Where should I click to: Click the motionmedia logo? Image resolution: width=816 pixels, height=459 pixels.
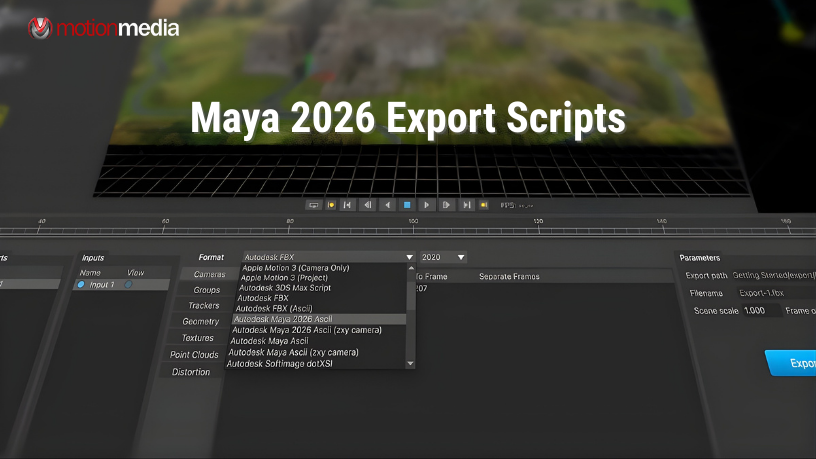coord(104,28)
